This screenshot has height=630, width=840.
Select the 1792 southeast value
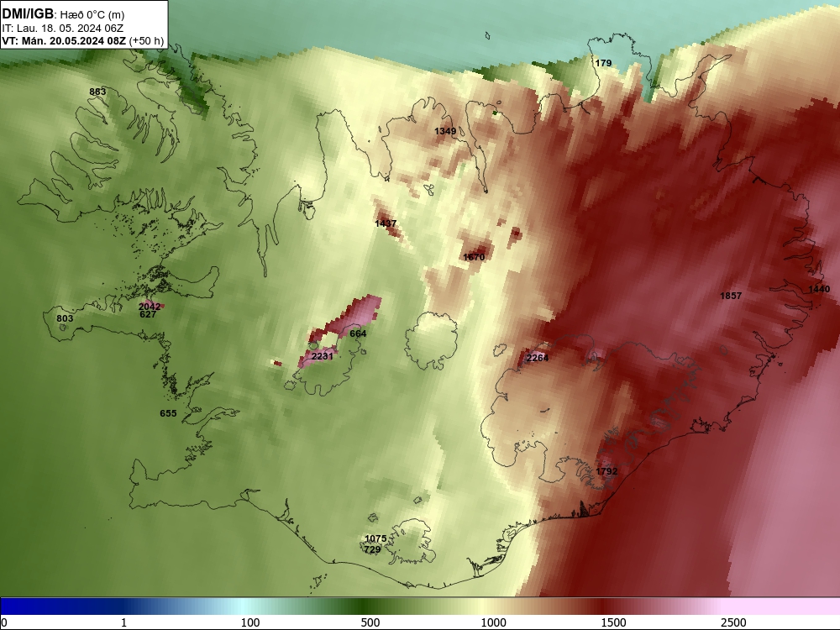point(607,471)
